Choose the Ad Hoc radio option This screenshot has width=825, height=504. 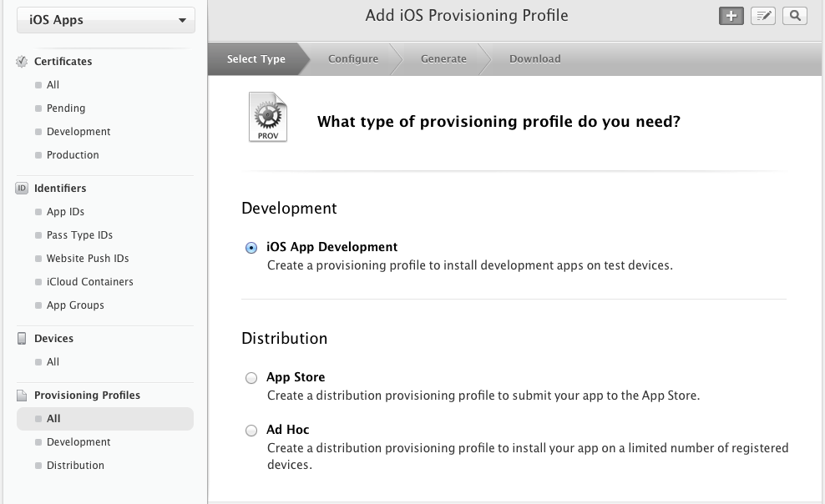251,431
